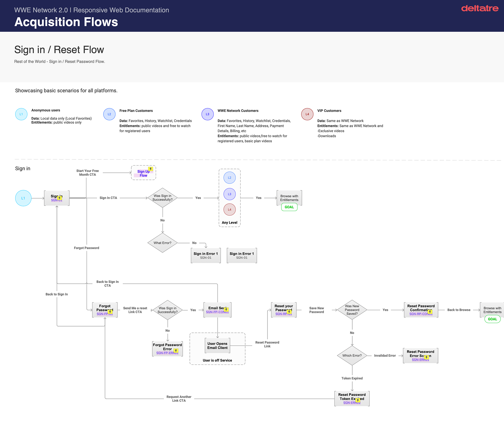This screenshot has width=504, height=424.
Task: Click the 'Back to Sign In CTA' label
Action: pyautogui.click(x=108, y=284)
